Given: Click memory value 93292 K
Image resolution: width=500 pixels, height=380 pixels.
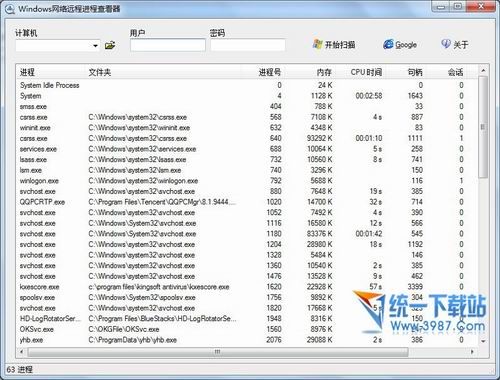Looking at the screenshot, I should coord(319,138).
